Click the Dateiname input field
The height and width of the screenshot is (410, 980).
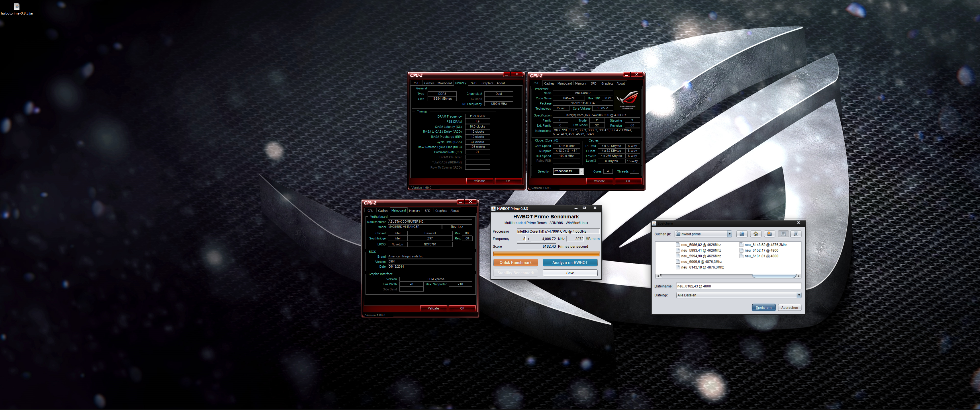click(738, 286)
